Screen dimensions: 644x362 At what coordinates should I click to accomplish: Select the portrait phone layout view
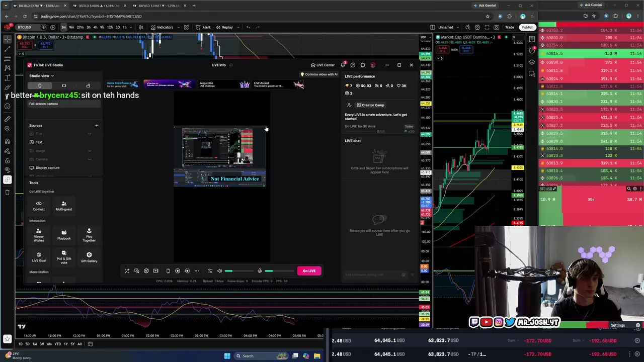tap(40, 85)
